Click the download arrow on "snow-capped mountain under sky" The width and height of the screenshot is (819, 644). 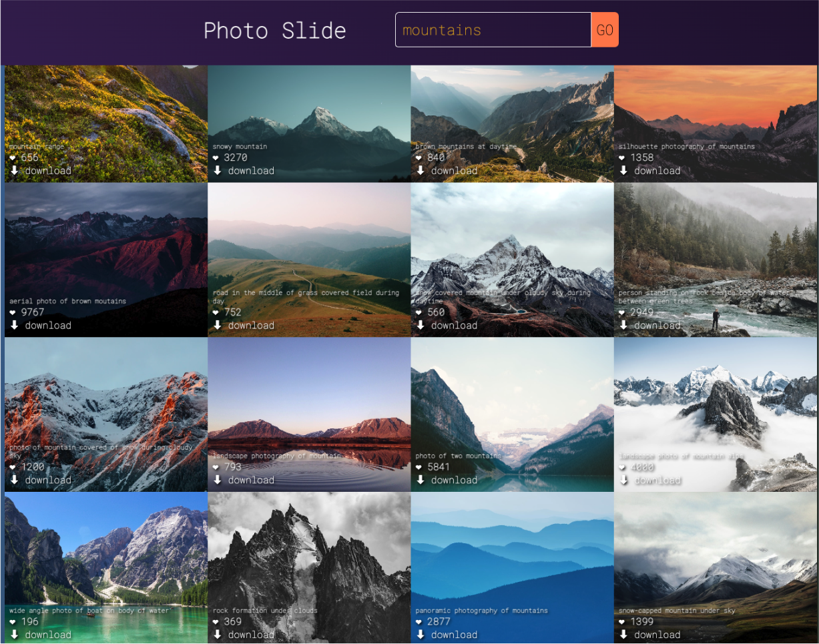[x=623, y=634]
